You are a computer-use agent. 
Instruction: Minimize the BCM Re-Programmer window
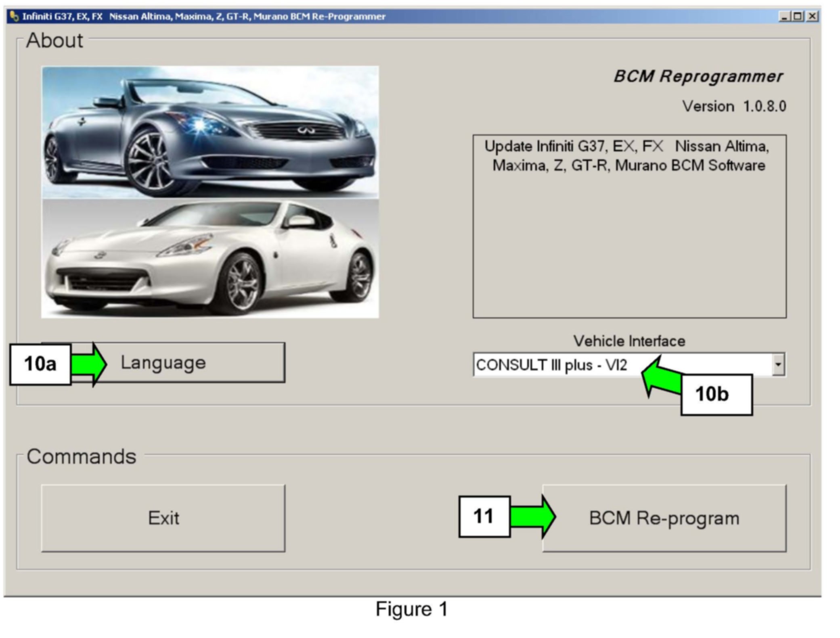[x=784, y=17]
